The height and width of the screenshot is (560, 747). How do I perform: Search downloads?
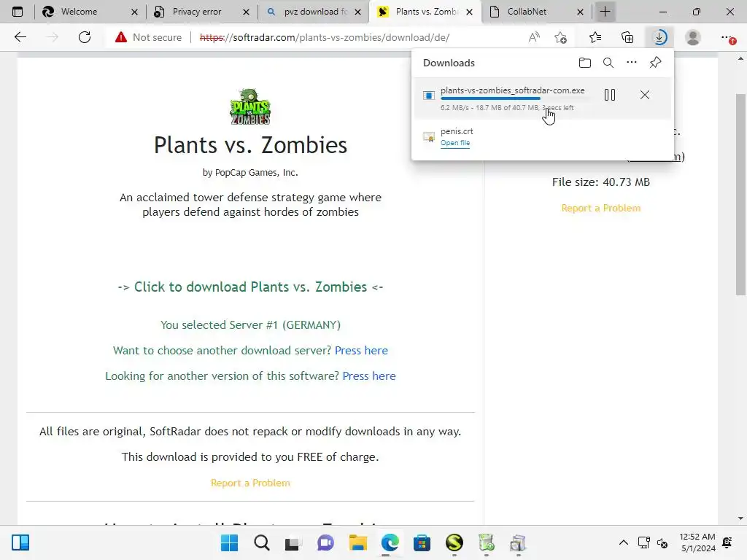point(608,63)
